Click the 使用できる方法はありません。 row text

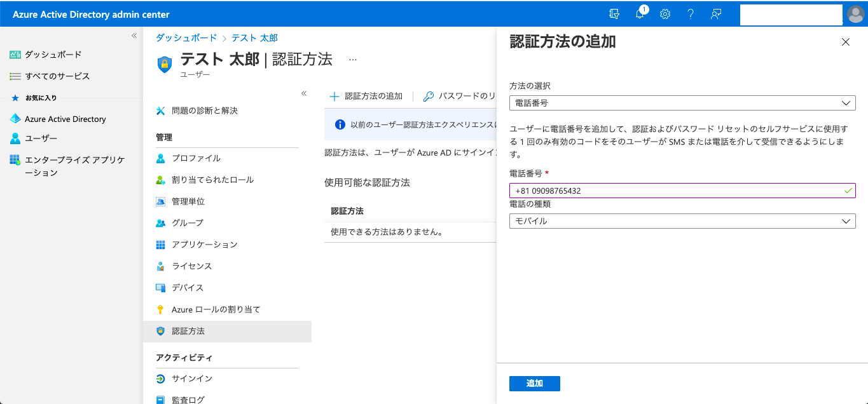(x=387, y=232)
